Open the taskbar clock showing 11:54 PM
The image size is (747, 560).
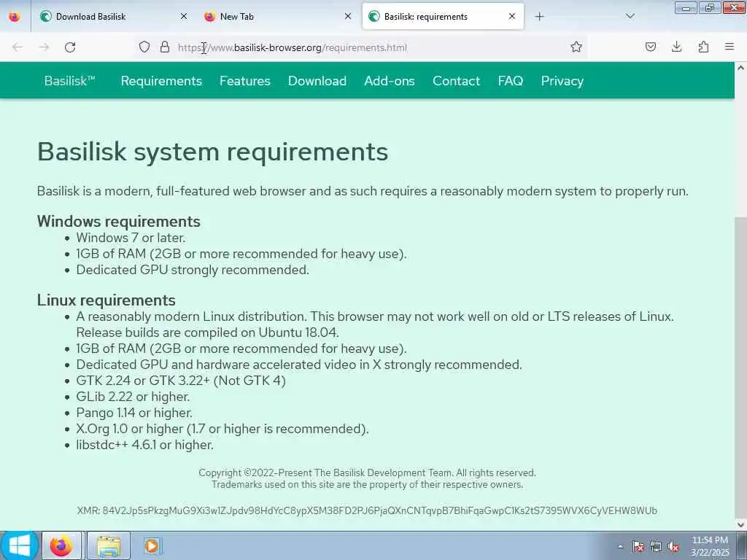coord(710,546)
